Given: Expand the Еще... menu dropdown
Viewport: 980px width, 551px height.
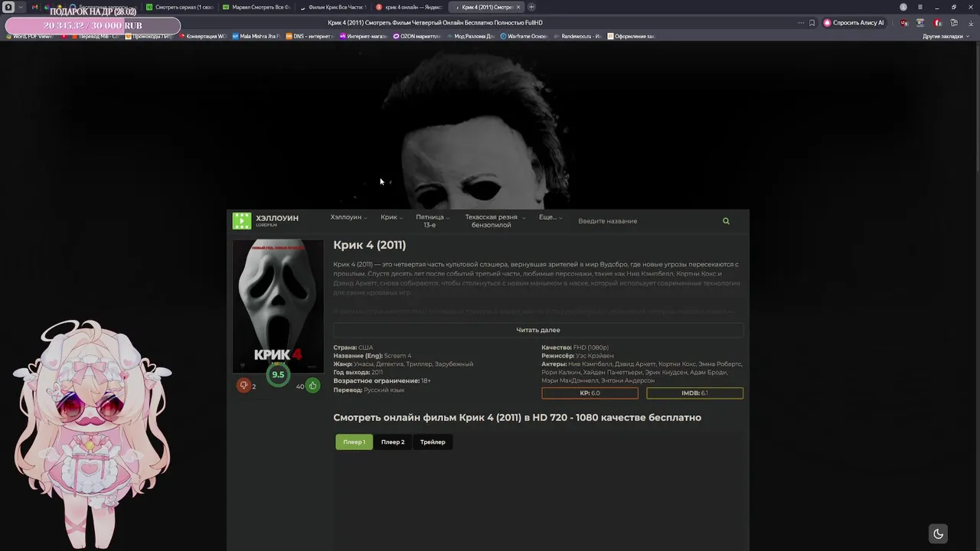Looking at the screenshot, I should (x=550, y=217).
